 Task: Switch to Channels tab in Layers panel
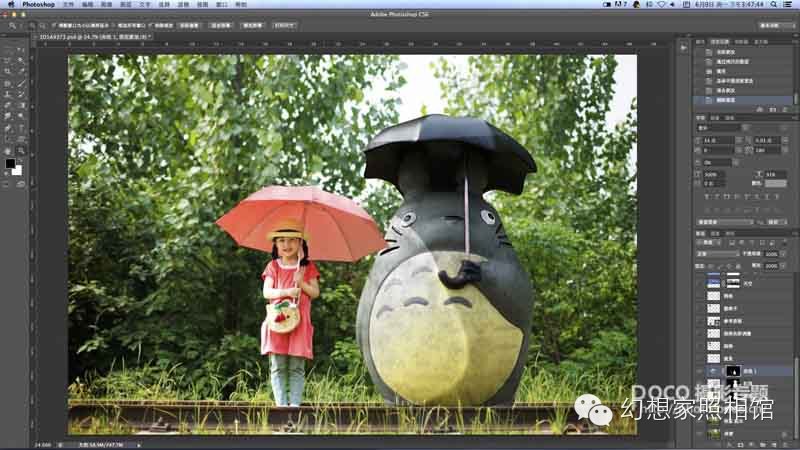pyautogui.click(x=716, y=233)
